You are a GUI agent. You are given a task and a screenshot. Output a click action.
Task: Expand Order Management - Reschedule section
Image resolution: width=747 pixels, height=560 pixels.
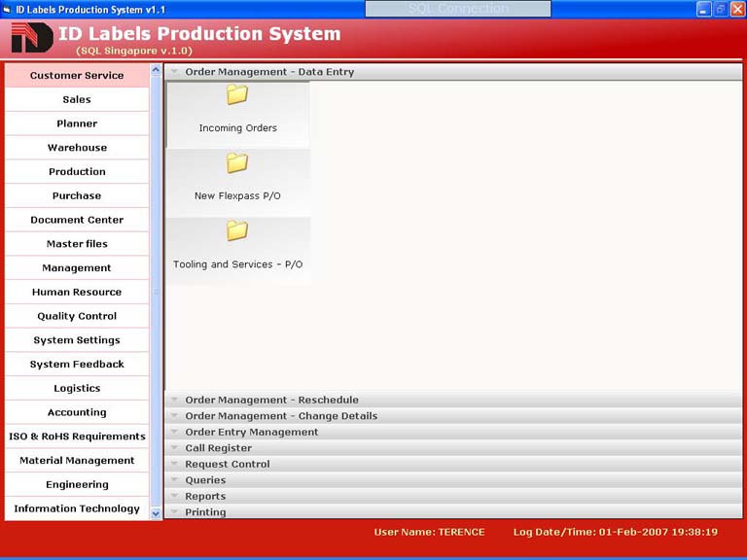tap(271, 400)
